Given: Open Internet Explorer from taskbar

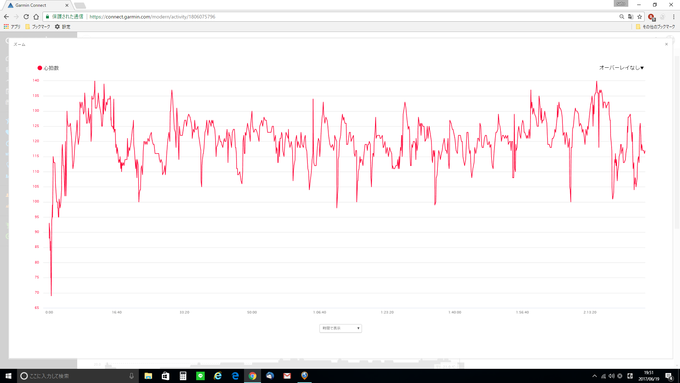Looking at the screenshot, I should [218, 376].
